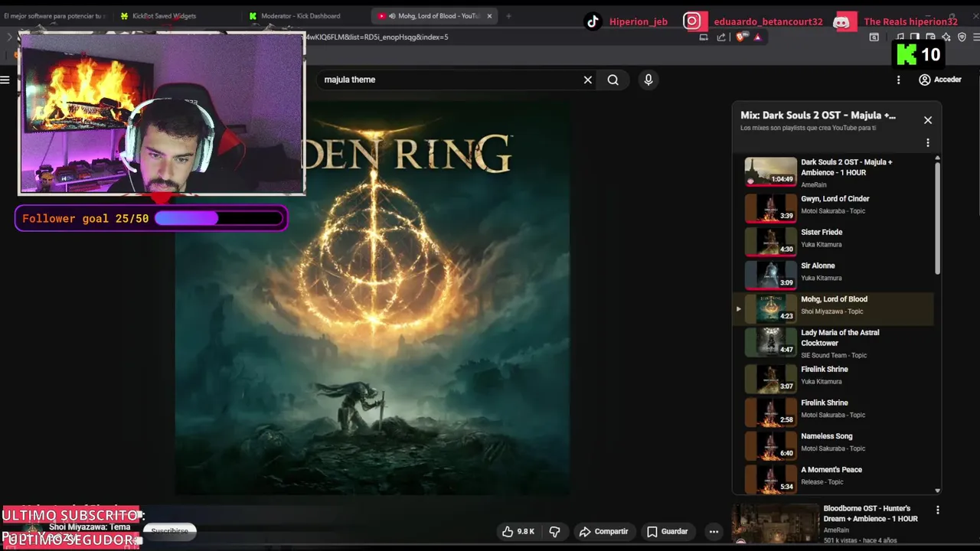The height and width of the screenshot is (551, 980).
Task: Click the Guardar save button
Action: point(667,531)
